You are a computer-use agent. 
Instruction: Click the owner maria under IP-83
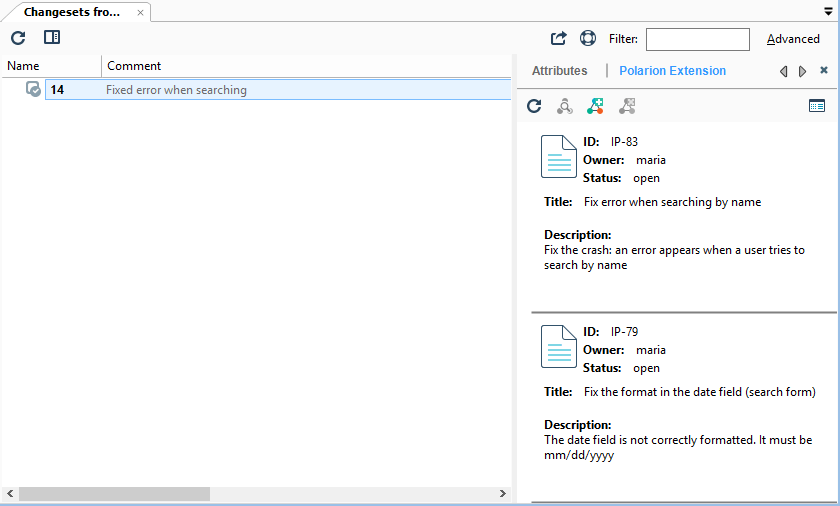click(651, 160)
